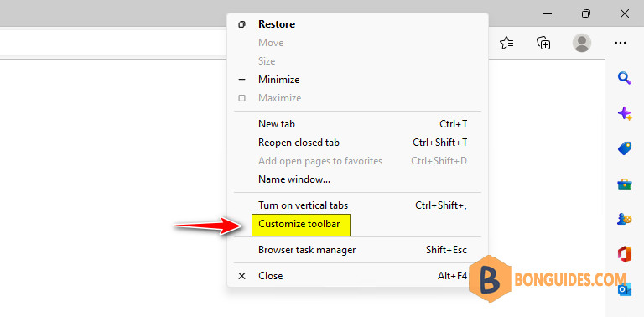
Task: Open the Office icon in sidebar
Action: coord(624,254)
